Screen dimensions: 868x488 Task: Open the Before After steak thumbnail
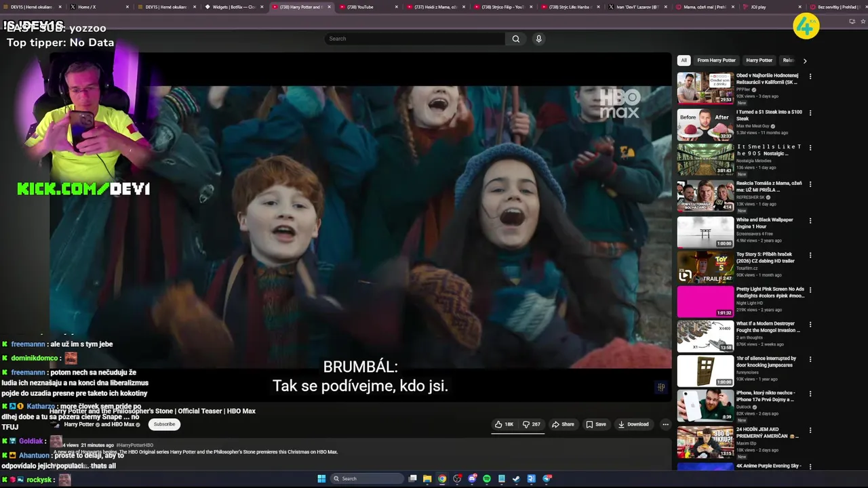[705, 125]
